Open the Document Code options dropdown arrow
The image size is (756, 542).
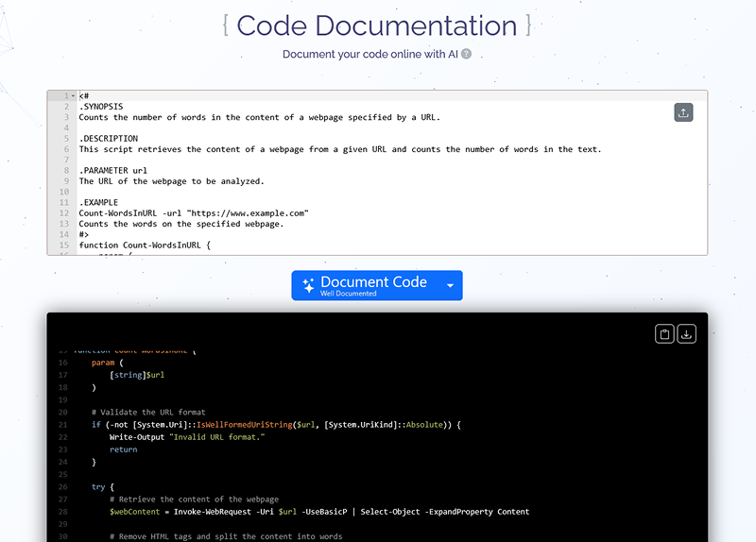point(451,286)
